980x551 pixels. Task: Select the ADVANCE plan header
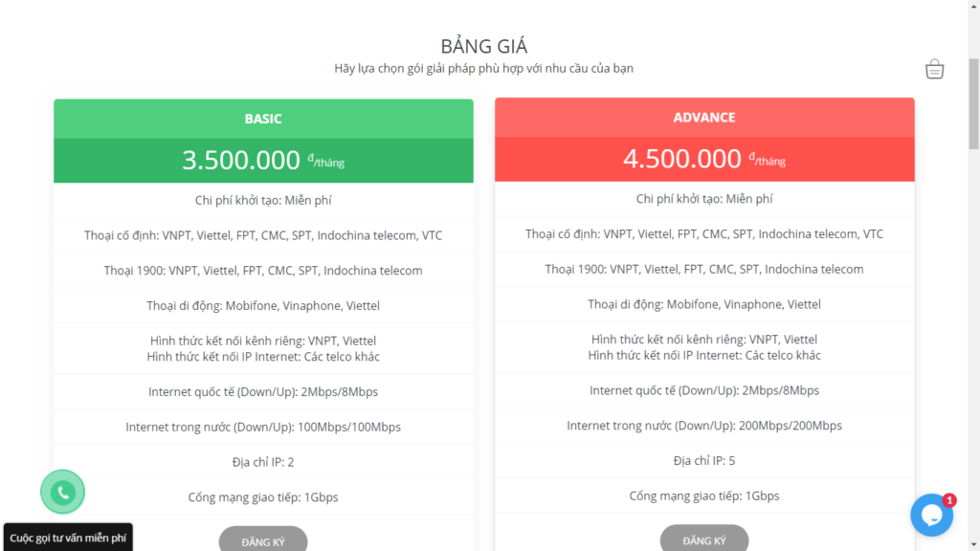pyautogui.click(x=704, y=118)
